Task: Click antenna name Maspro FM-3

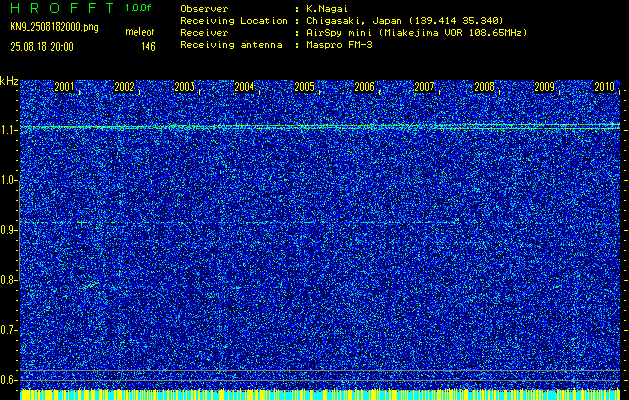Action: tap(339, 45)
